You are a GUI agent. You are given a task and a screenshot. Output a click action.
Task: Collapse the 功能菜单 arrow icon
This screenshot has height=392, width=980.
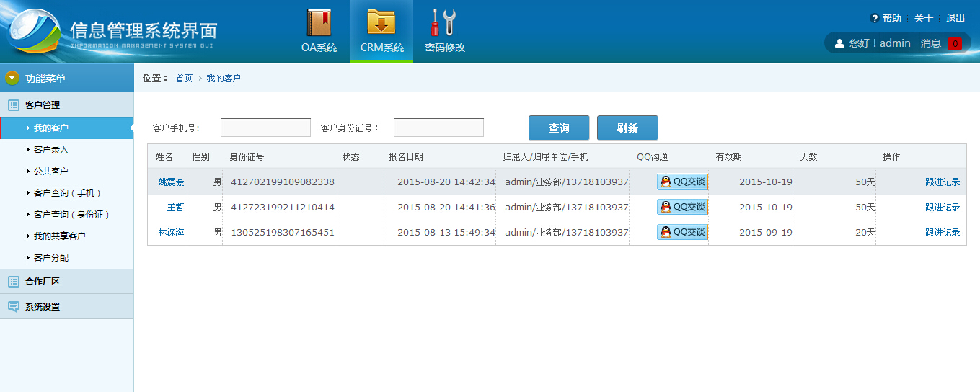pos(12,78)
